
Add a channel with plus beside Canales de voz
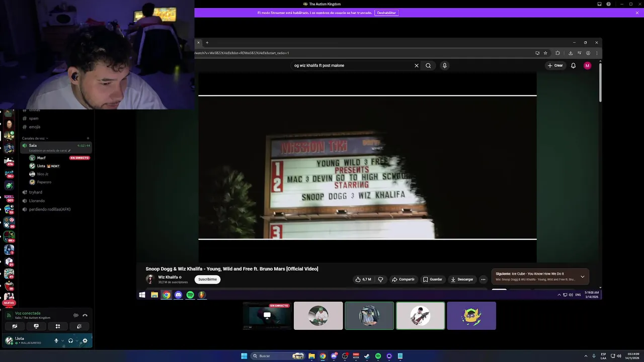[x=88, y=138]
